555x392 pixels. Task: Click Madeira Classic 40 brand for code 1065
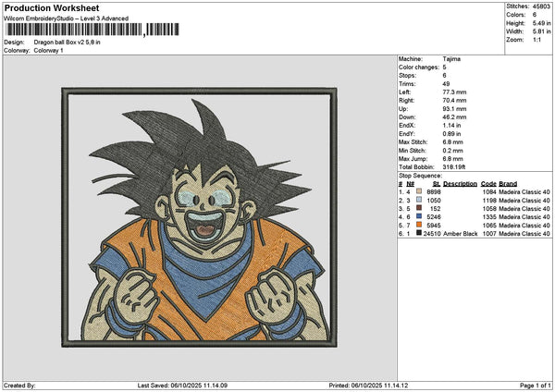(524, 226)
